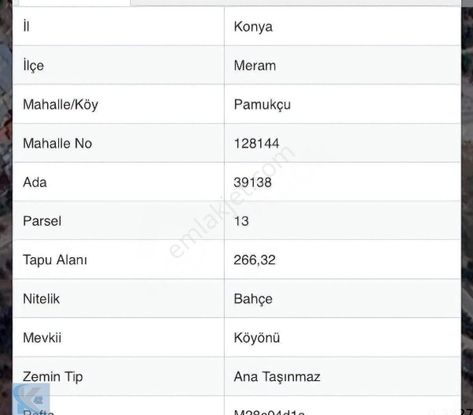Click the Mahalle/Köy row label
Image resolution: width=473 pixels, height=415 pixels.
tap(60, 105)
